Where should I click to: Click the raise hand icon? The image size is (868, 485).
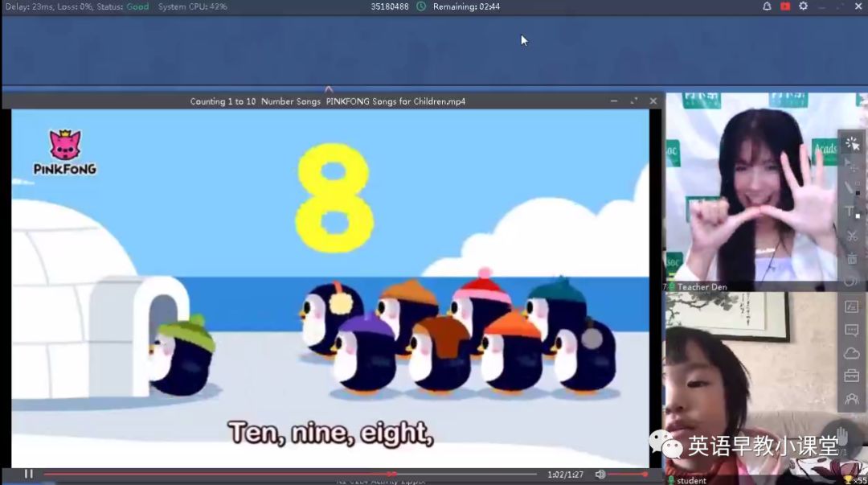point(842,436)
